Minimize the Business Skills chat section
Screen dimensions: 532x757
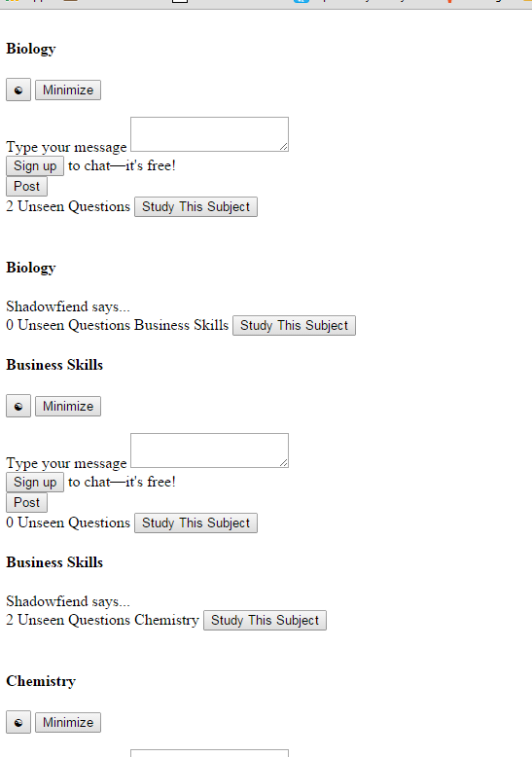[68, 407]
